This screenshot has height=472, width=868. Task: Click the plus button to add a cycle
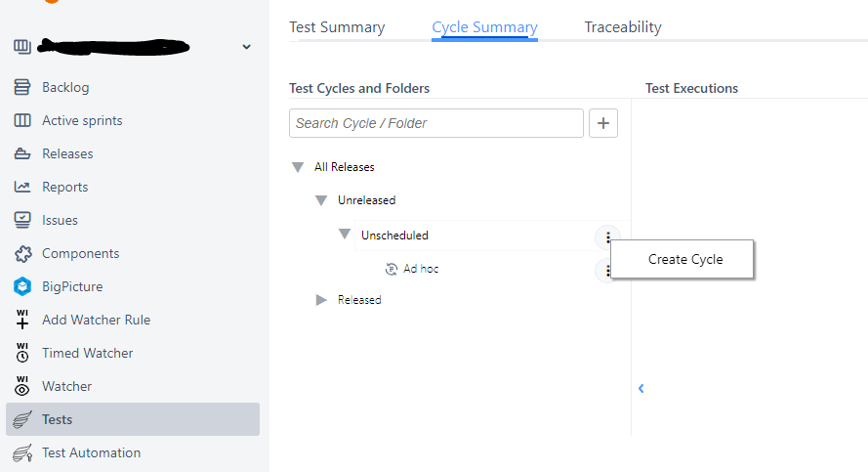603,123
